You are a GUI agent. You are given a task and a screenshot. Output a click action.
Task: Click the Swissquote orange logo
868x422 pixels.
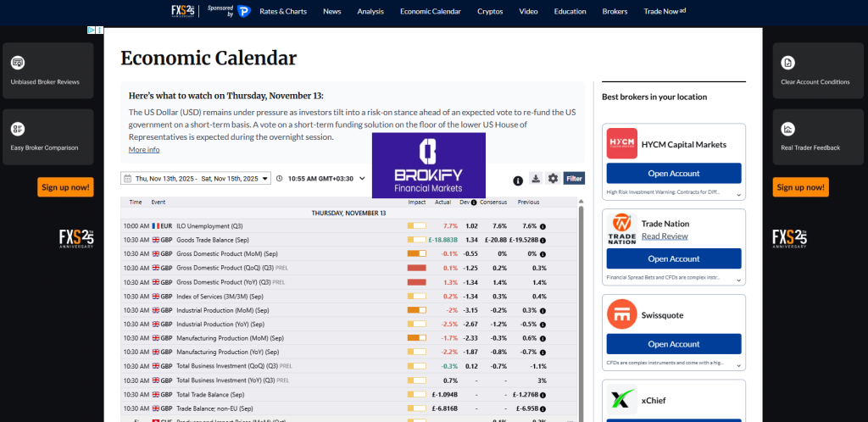[x=621, y=315]
